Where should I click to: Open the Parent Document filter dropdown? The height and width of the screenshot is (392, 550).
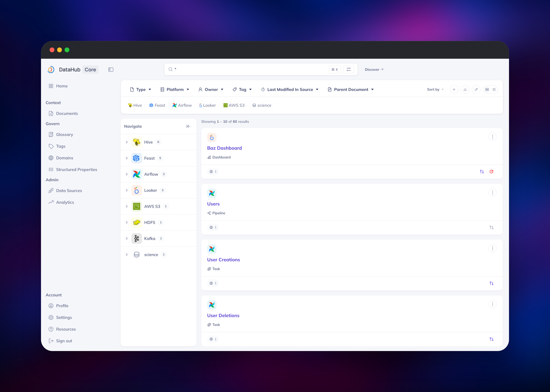351,89
